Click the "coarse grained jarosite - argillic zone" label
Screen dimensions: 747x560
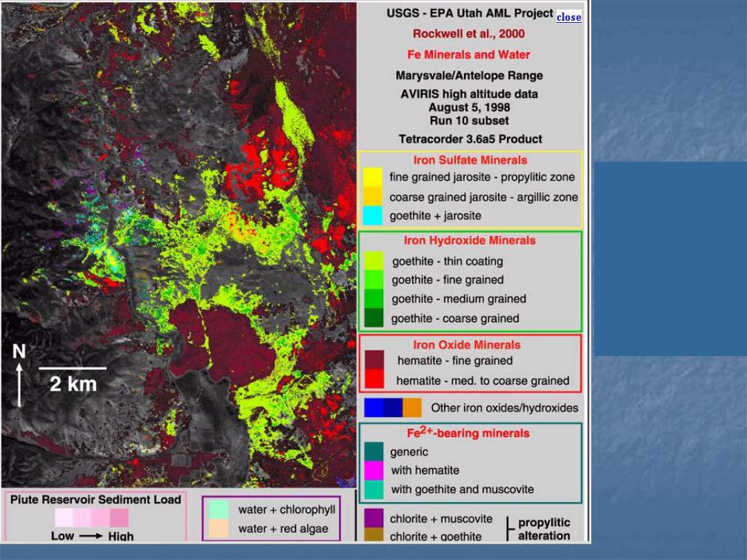tap(483, 197)
